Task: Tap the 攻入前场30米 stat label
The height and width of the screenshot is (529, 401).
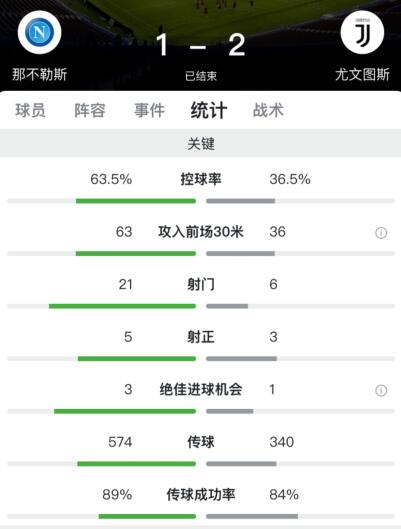Action: 201,232
